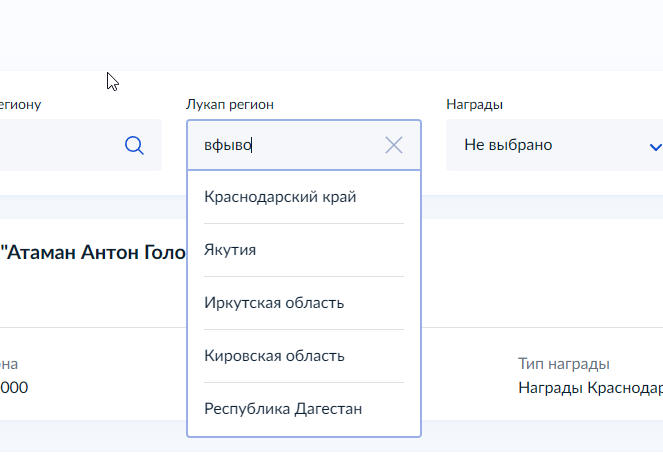
Task: Select Краснодарский край from the list
Action: tap(280, 197)
